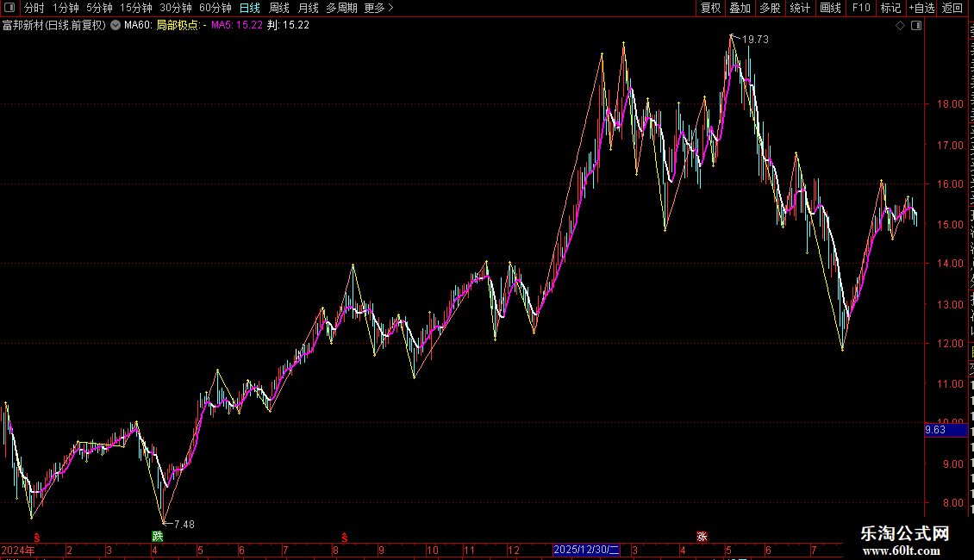This screenshot has width=974, height=560.
Task: Click the split window icon at chart top-right
Action: (x=916, y=26)
